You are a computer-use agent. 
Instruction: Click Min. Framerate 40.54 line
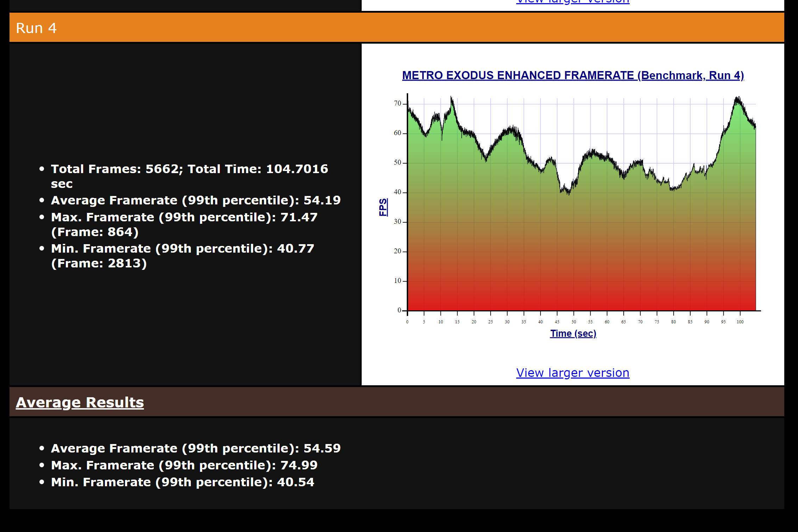click(x=182, y=482)
